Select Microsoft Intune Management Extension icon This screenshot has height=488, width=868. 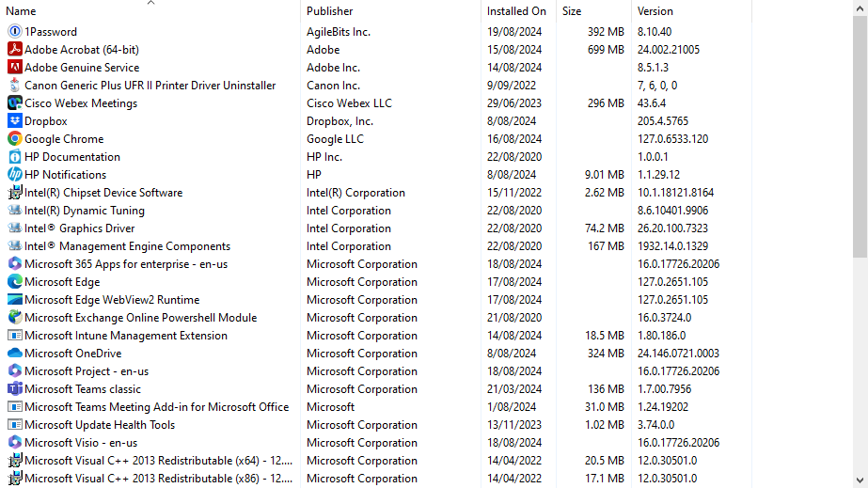[x=14, y=336]
